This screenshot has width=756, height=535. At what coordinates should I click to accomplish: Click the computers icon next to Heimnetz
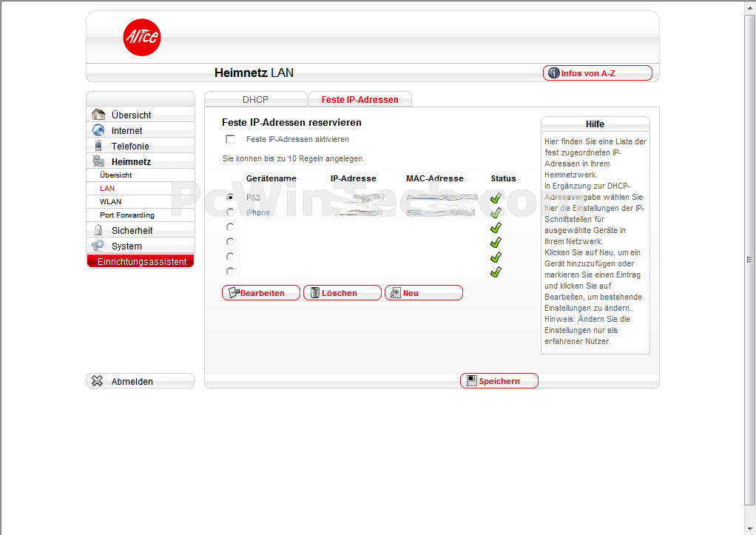98,161
